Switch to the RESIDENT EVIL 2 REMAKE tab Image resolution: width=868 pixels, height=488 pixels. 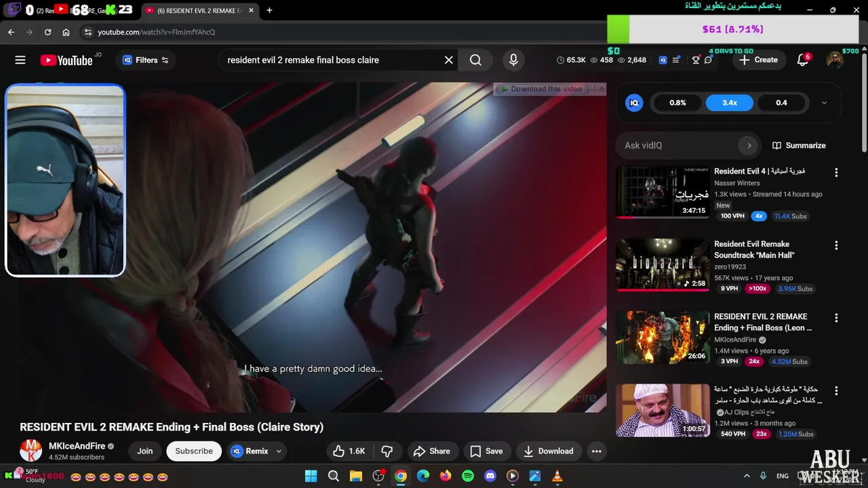[200, 11]
